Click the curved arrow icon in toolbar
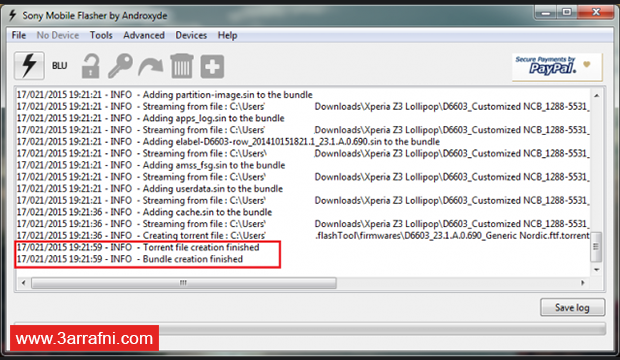This screenshot has height=360, width=620. [151, 66]
